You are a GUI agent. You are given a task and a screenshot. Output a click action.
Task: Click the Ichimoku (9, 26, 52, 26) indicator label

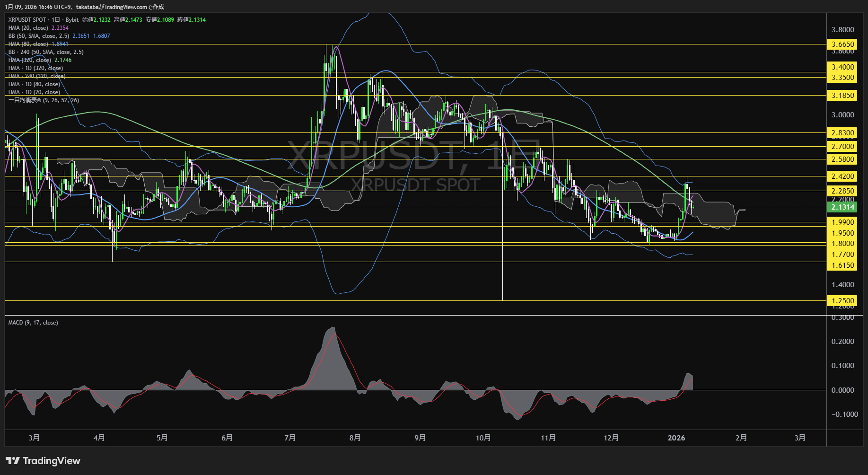(x=44, y=100)
